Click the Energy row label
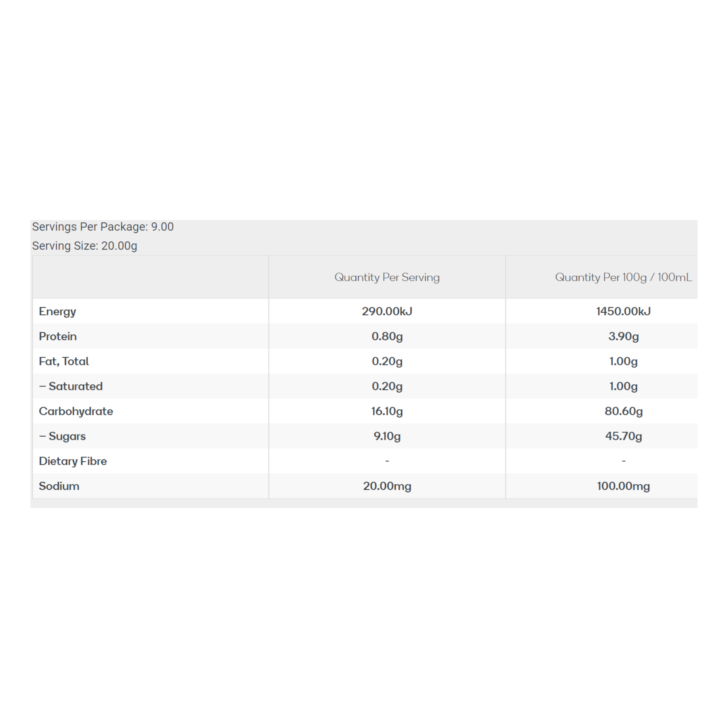Screen dimensions: 728x728 pos(57,311)
